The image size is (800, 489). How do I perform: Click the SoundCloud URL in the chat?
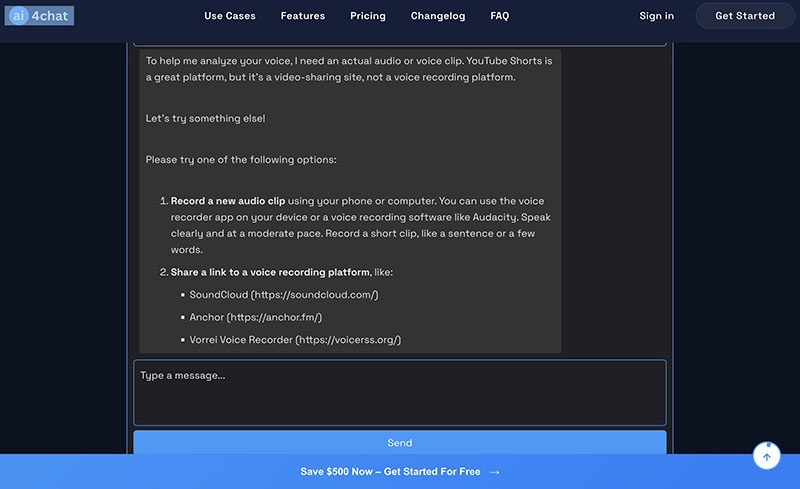point(314,295)
